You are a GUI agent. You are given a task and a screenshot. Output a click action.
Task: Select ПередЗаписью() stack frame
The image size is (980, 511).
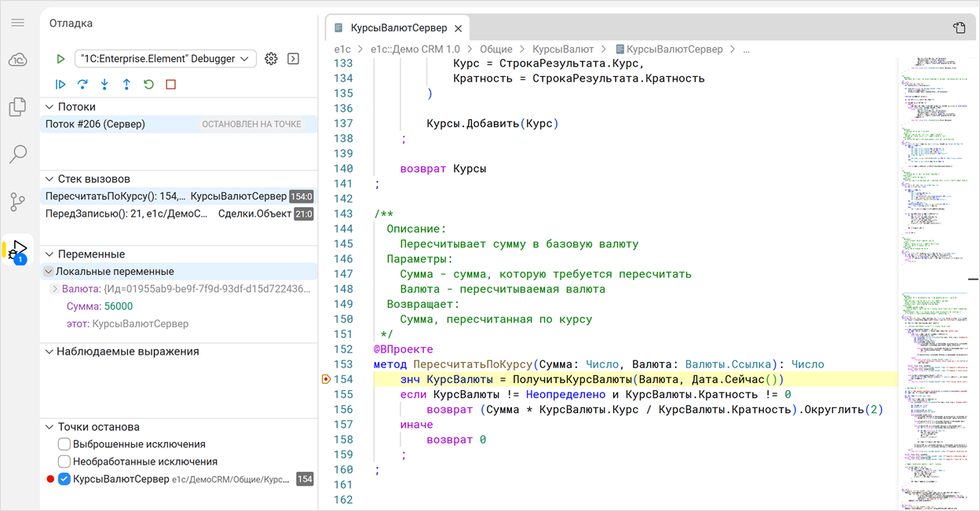(x=179, y=214)
